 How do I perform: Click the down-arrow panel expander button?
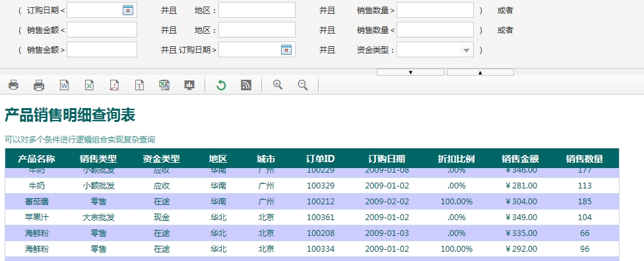coord(410,72)
